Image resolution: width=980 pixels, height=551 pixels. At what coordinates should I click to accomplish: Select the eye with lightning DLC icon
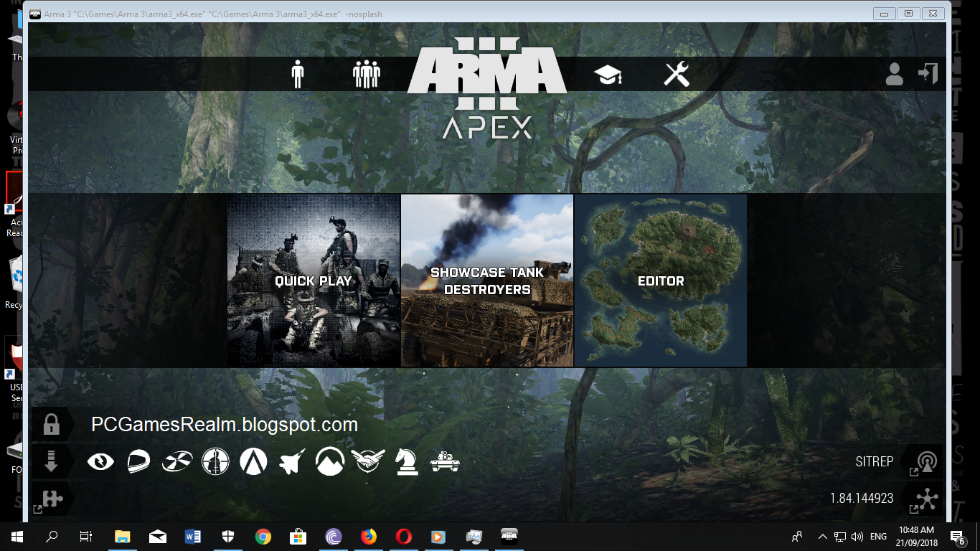click(x=100, y=461)
